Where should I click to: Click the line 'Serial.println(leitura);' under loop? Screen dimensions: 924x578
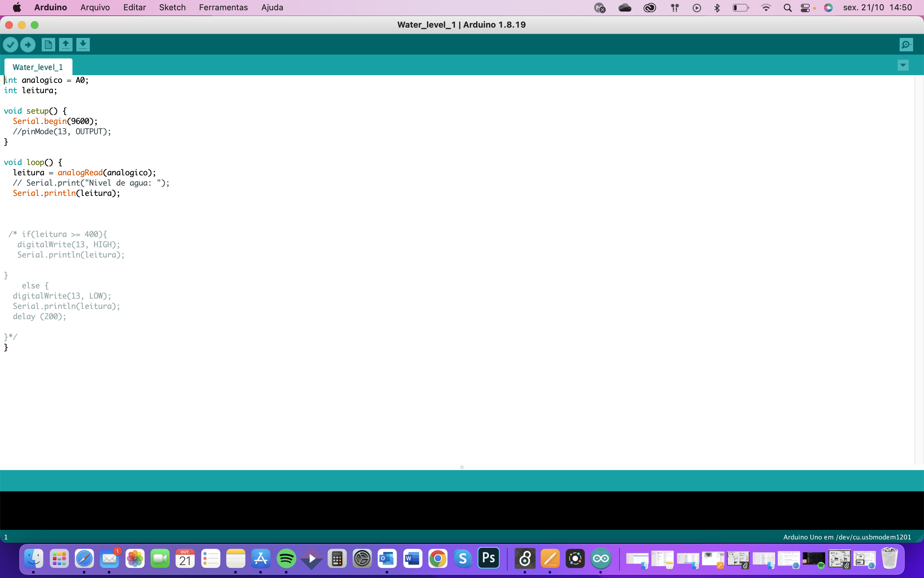pos(66,193)
